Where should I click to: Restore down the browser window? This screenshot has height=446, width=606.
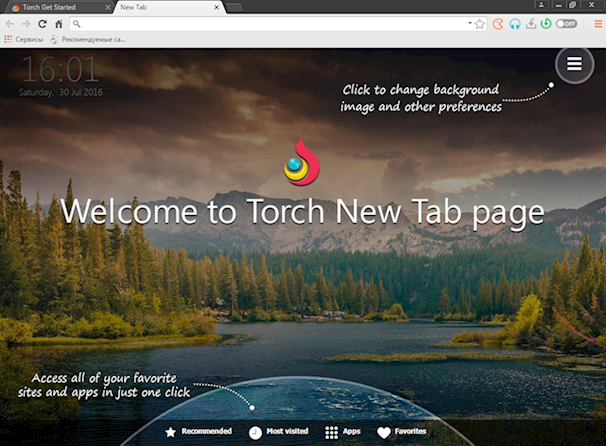572,5
